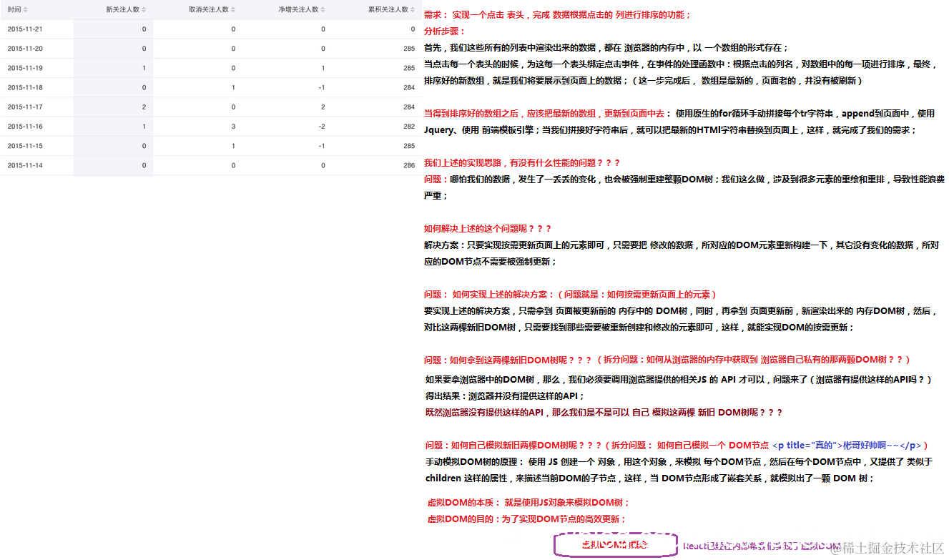Click the date cell 2015-11-14
This screenshot has height=560, width=949.
coord(25,165)
